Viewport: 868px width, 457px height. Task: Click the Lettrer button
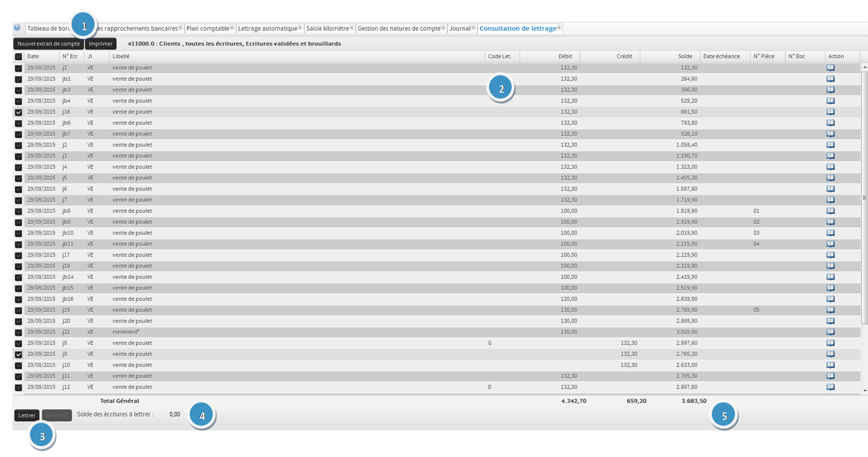[27, 416]
